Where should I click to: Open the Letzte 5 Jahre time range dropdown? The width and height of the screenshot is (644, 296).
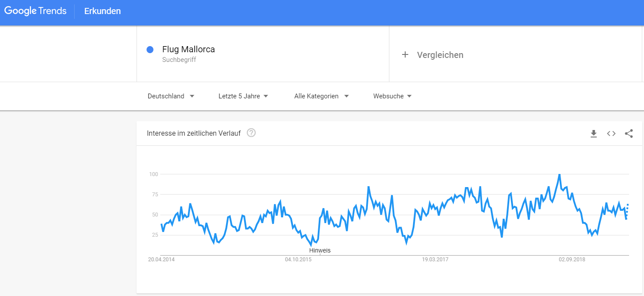243,96
